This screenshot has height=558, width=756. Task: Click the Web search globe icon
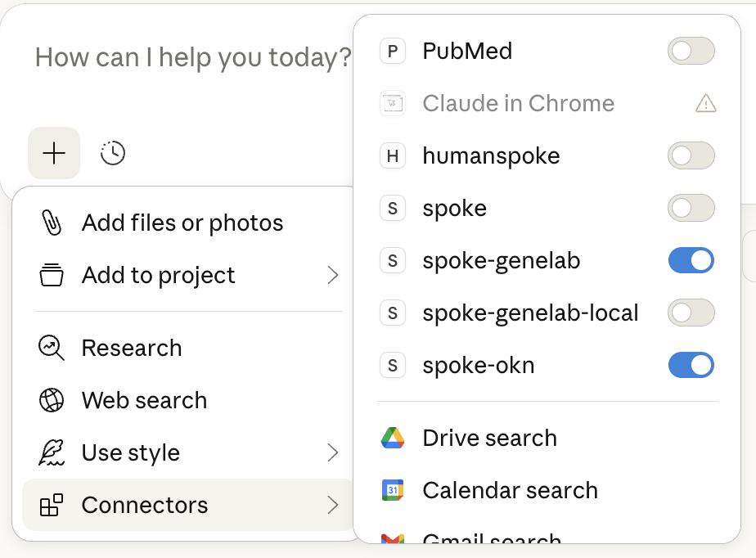51,400
